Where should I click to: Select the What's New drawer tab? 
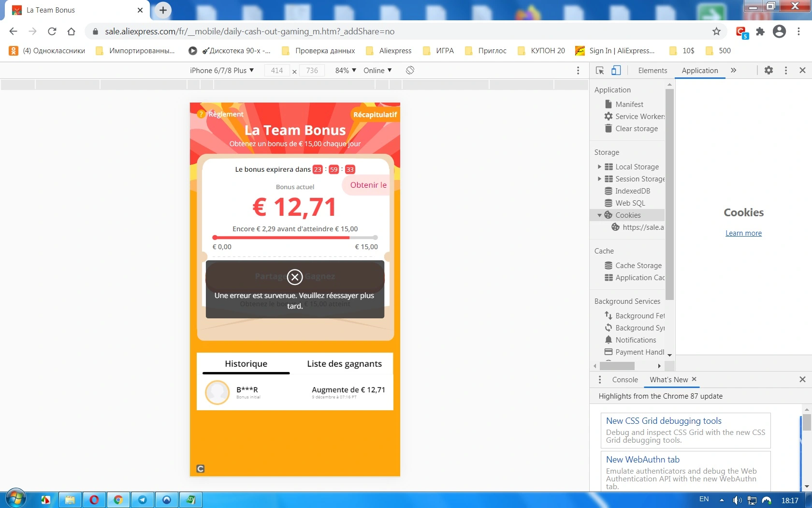point(669,380)
